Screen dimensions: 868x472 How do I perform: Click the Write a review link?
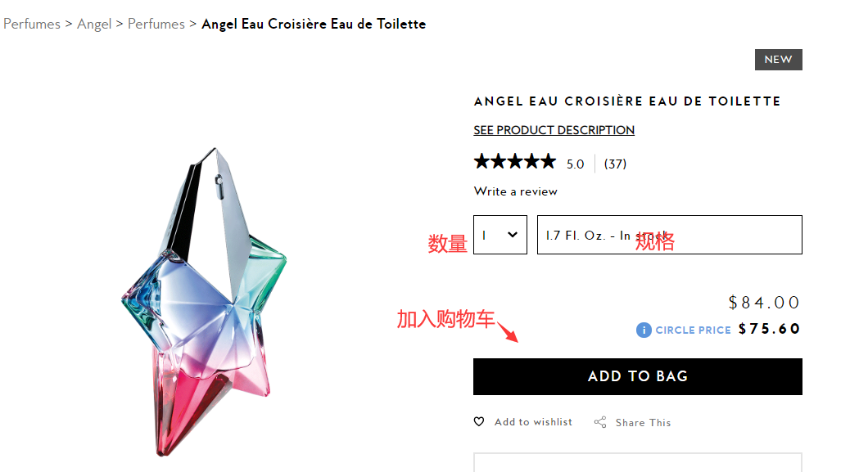pos(515,191)
